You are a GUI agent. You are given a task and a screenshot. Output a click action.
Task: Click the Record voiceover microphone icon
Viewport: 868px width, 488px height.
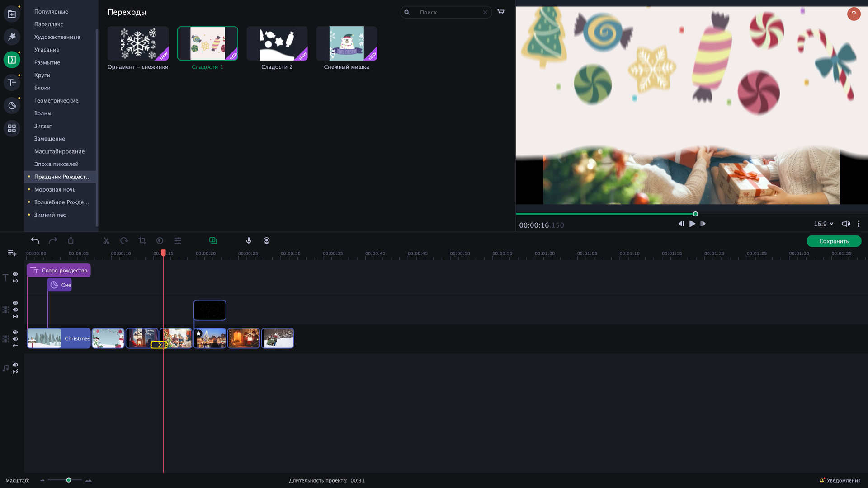coord(249,241)
